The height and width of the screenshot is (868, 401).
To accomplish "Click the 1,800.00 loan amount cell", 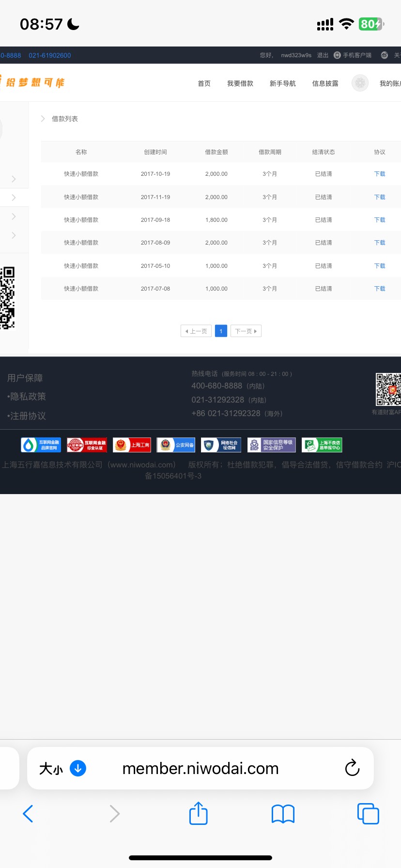I will tap(216, 220).
